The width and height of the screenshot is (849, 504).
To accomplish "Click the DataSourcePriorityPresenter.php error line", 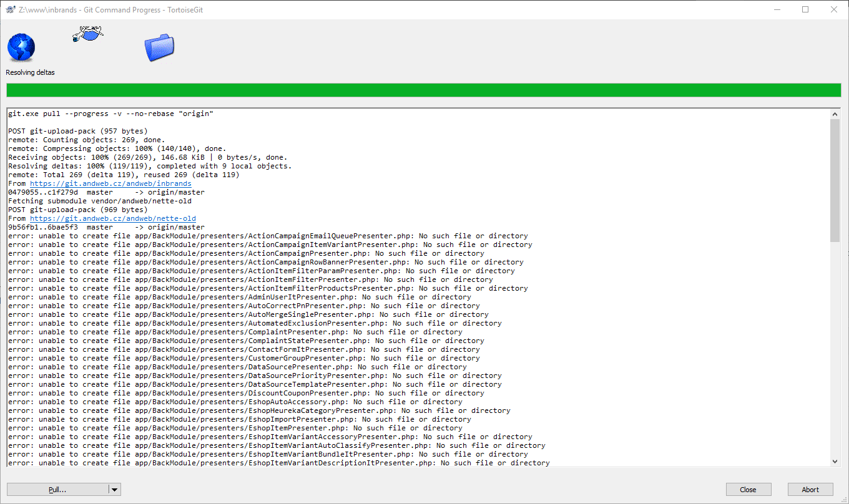I will 255,376.
